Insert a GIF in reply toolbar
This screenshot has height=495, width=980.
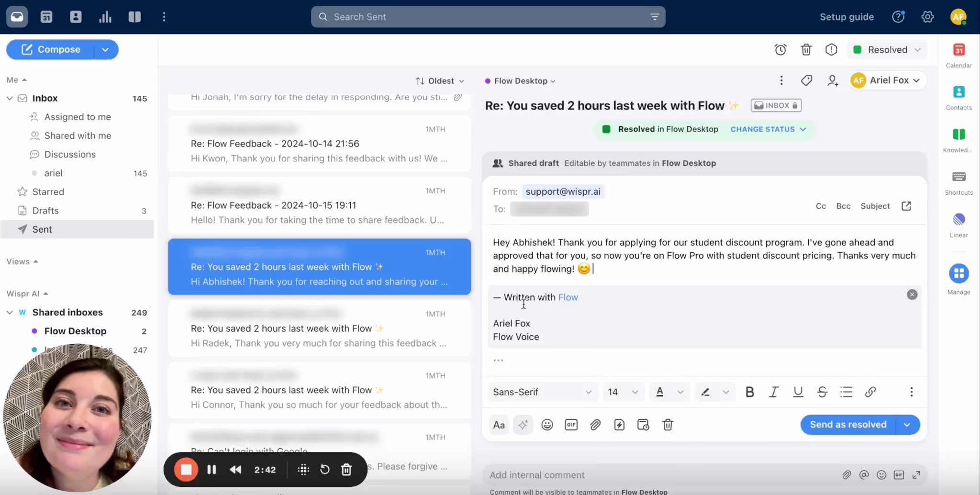[571, 425]
